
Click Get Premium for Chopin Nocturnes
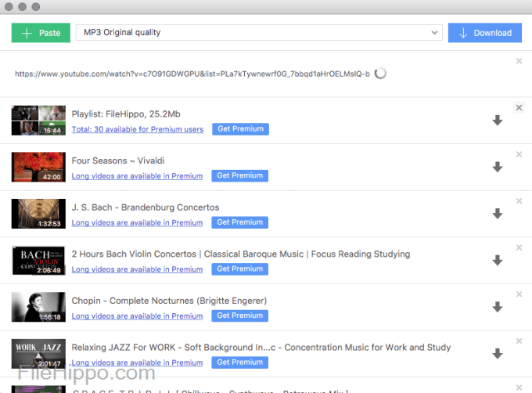coord(240,315)
